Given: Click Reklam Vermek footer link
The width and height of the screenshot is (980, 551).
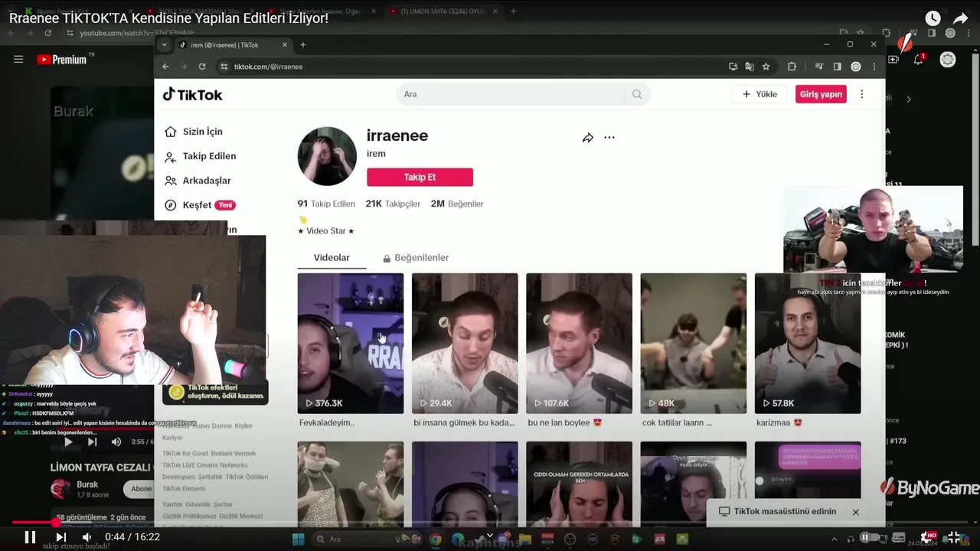Looking at the screenshot, I should [x=234, y=453].
